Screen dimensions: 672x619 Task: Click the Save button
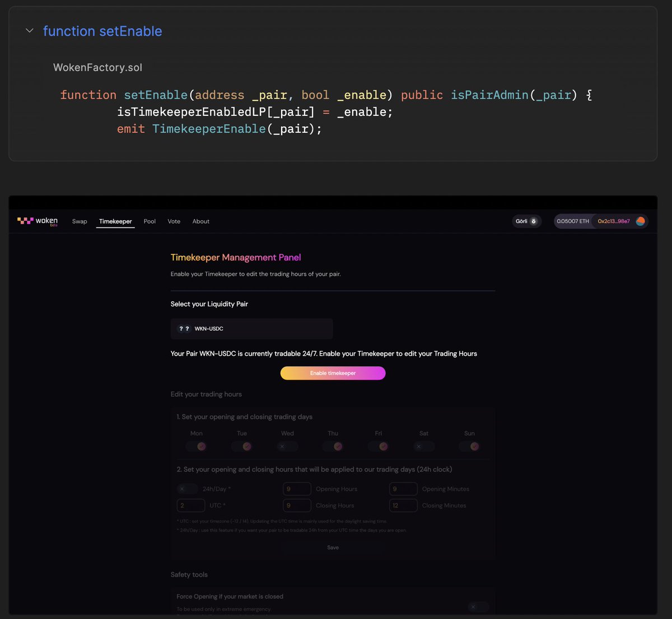click(333, 547)
